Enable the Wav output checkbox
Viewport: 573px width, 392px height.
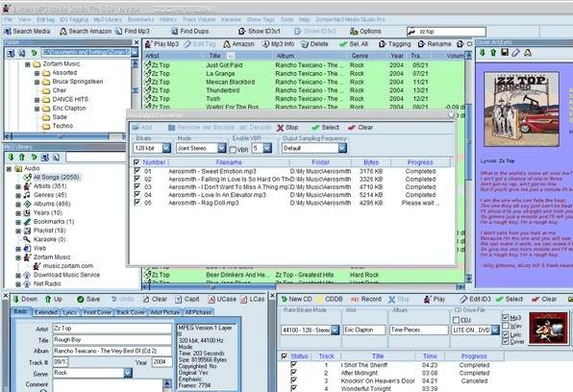click(506, 326)
